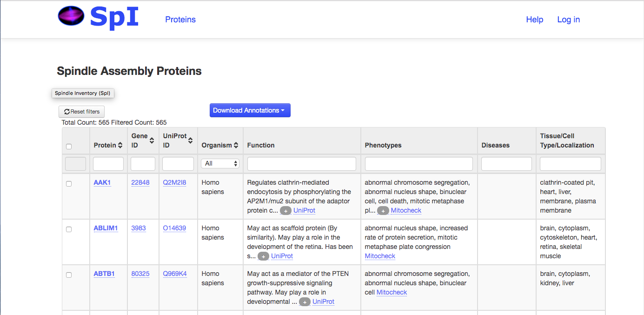The image size is (644, 315).
Task: Open ABLIM1 protein link
Action: coord(106,228)
